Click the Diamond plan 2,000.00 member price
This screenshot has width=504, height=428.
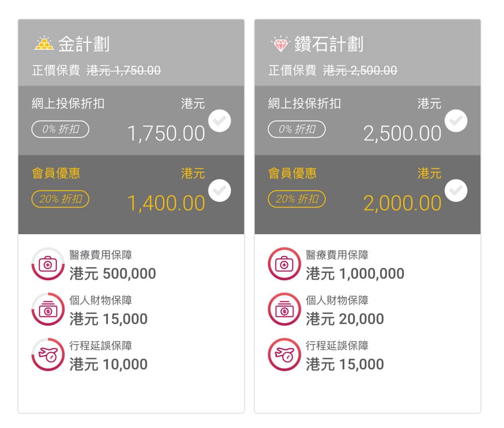click(402, 203)
